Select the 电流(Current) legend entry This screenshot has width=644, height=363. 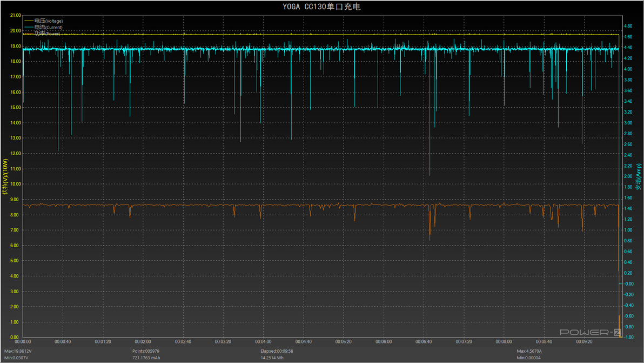tap(44, 27)
